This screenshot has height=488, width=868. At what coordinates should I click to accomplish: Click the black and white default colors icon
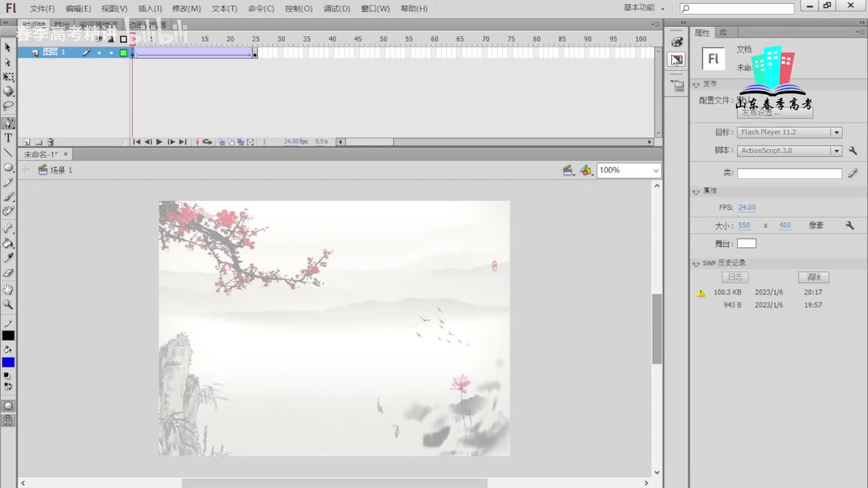tap(7, 375)
